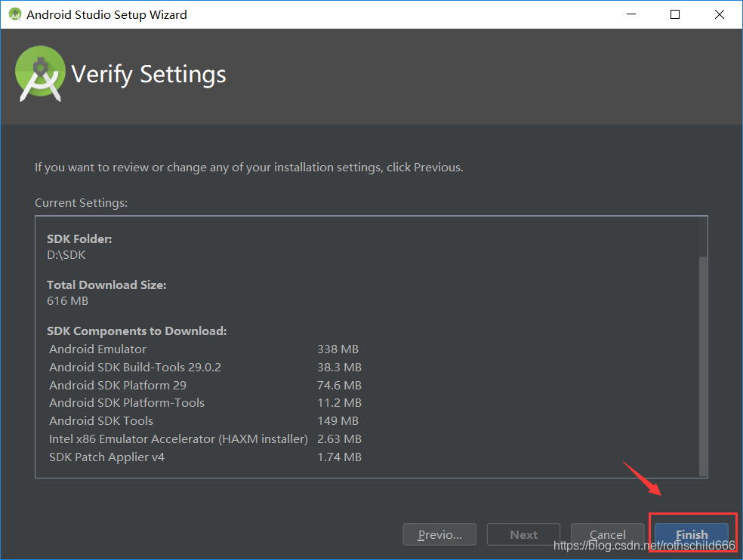Click the review installation settings instruction text
743x560 pixels.
[248, 168]
